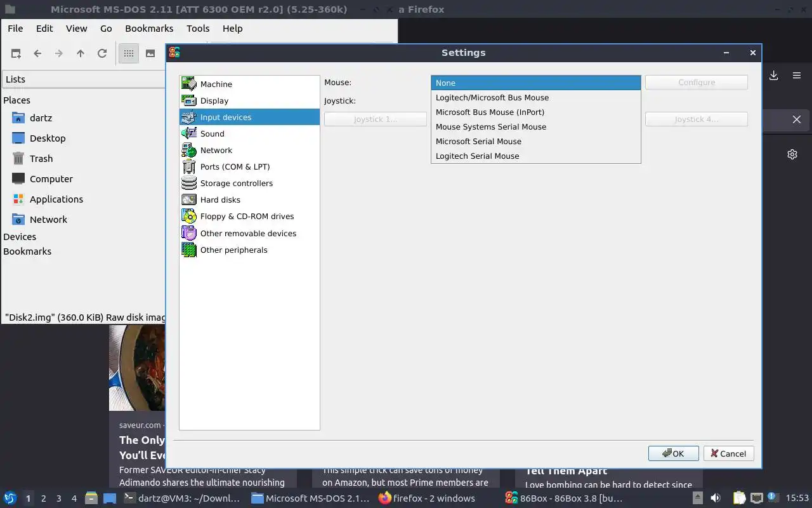Go up one folder in file manager

point(81,53)
